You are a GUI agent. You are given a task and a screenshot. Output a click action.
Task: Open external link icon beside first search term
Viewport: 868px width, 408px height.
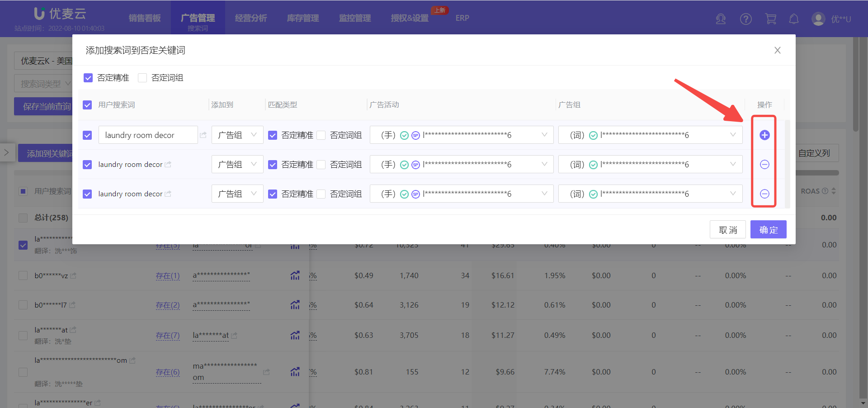click(203, 135)
